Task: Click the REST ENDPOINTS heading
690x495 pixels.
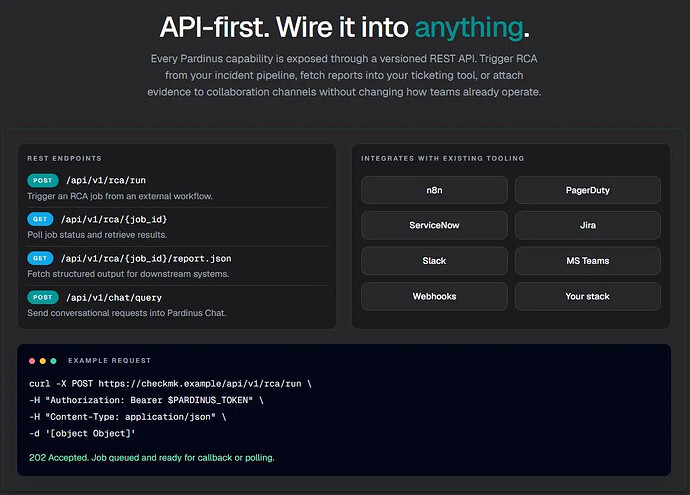Action: [x=64, y=158]
